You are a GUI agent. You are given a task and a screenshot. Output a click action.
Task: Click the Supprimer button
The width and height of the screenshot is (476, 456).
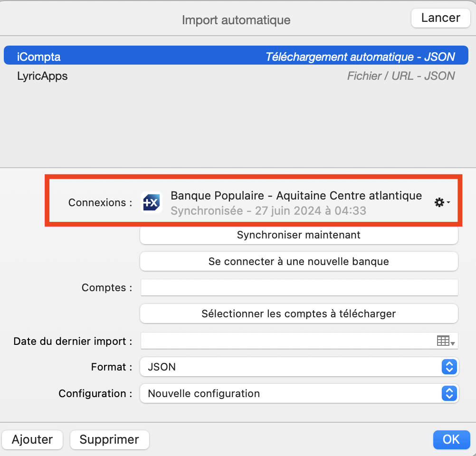[109, 439]
